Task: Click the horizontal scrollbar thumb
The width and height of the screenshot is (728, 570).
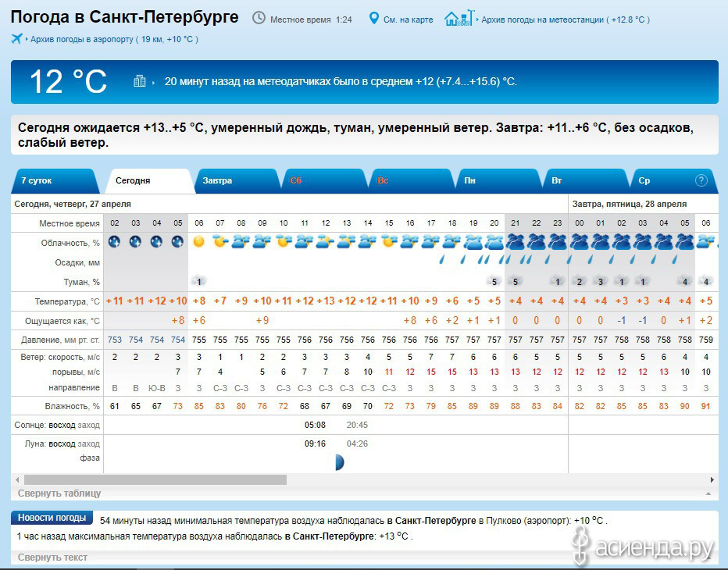Action: coord(155,479)
